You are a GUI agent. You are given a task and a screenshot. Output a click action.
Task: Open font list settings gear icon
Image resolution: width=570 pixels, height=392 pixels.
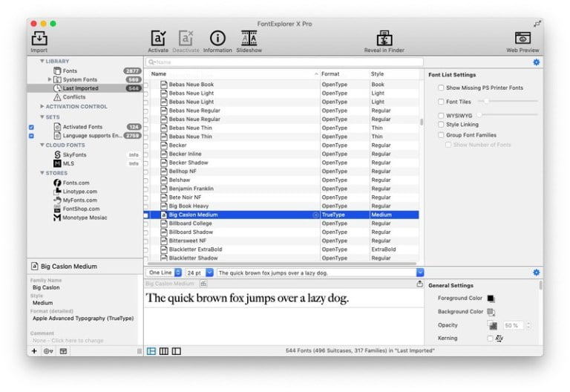click(x=536, y=62)
